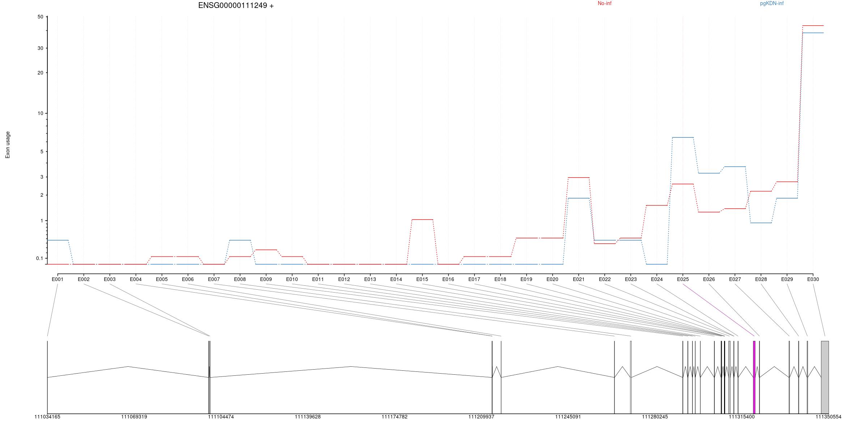Click genomic coordinate 111245091
Viewport: 868px width, 434px height.
pos(568,417)
